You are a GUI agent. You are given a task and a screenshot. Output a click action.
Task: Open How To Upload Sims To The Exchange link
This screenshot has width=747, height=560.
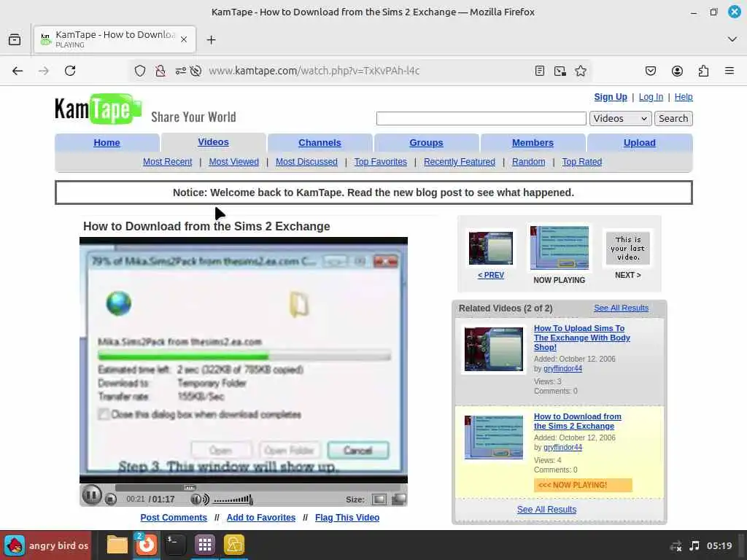pos(581,338)
